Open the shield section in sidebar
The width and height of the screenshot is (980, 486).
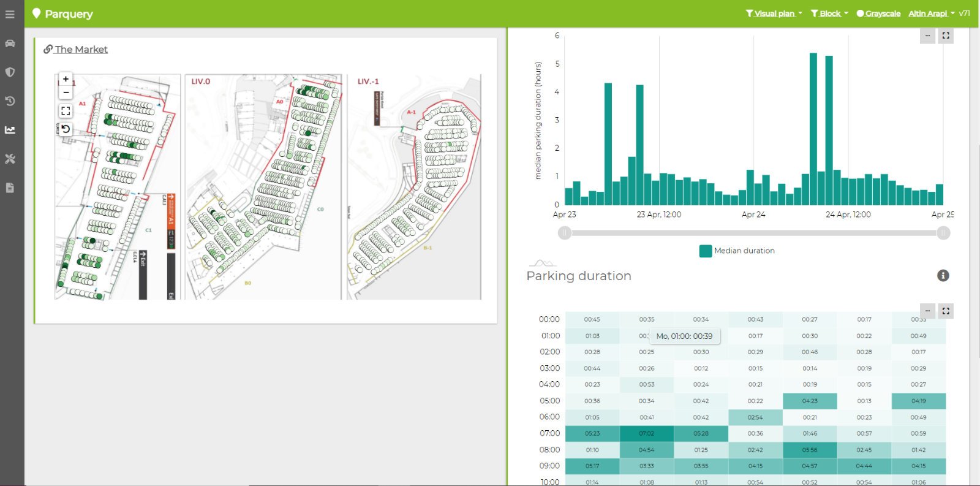pos(10,72)
